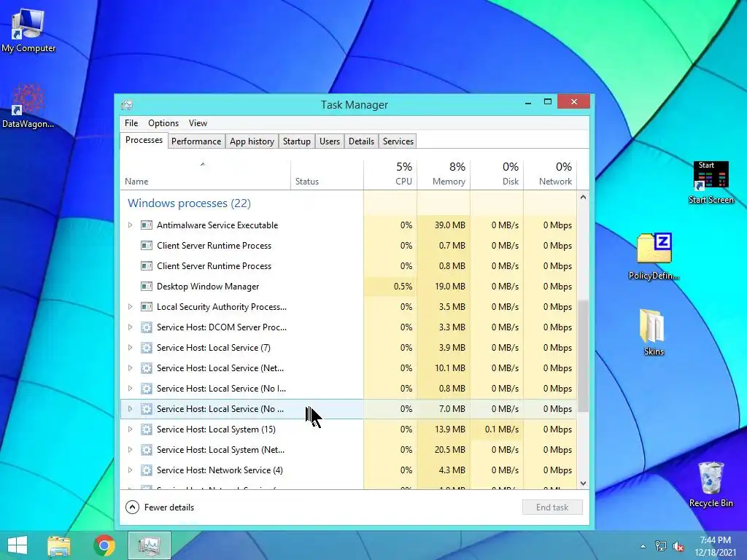Open the Skins folder on desktop

point(654,332)
